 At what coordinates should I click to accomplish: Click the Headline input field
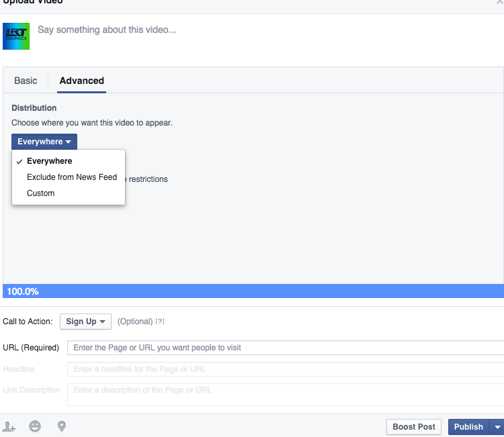click(286, 369)
